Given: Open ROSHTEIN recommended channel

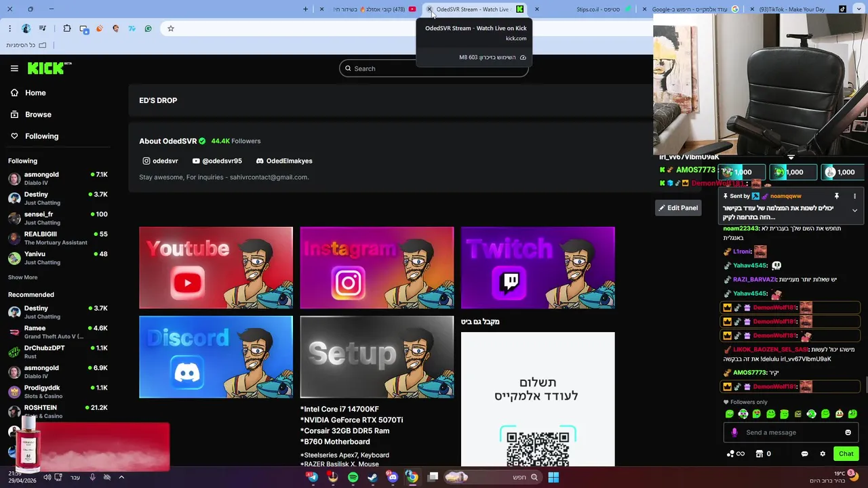Looking at the screenshot, I should [x=58, y=411].
